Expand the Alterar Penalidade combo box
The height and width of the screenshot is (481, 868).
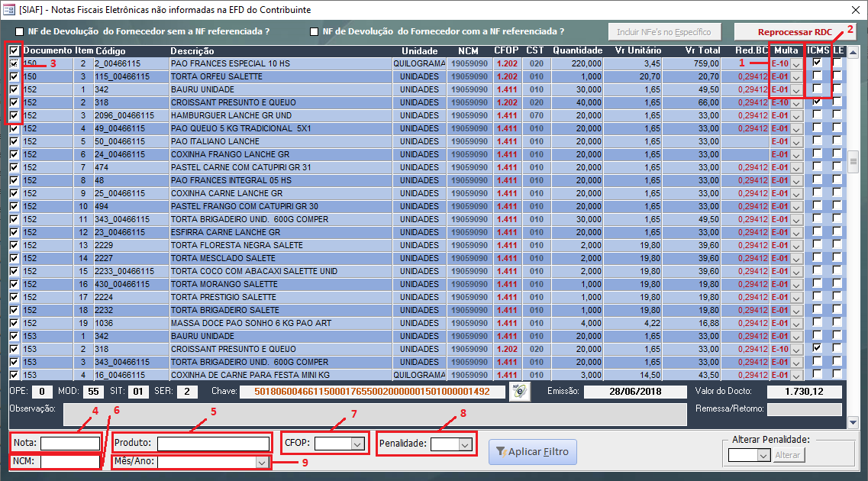point(762,455)
